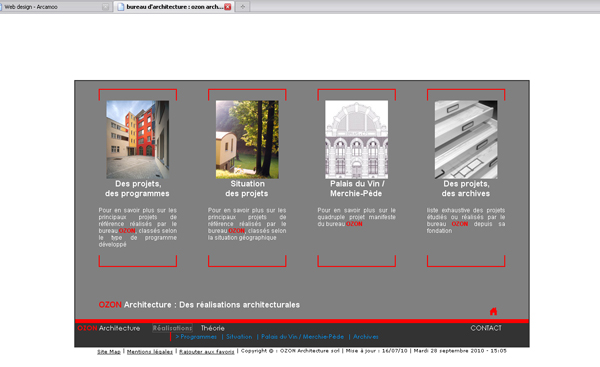Open Palais du Vin / Merchie-Pède submenu link
Image resolution: width=600 pixels, height=367 pixels.
coord(302,337)
